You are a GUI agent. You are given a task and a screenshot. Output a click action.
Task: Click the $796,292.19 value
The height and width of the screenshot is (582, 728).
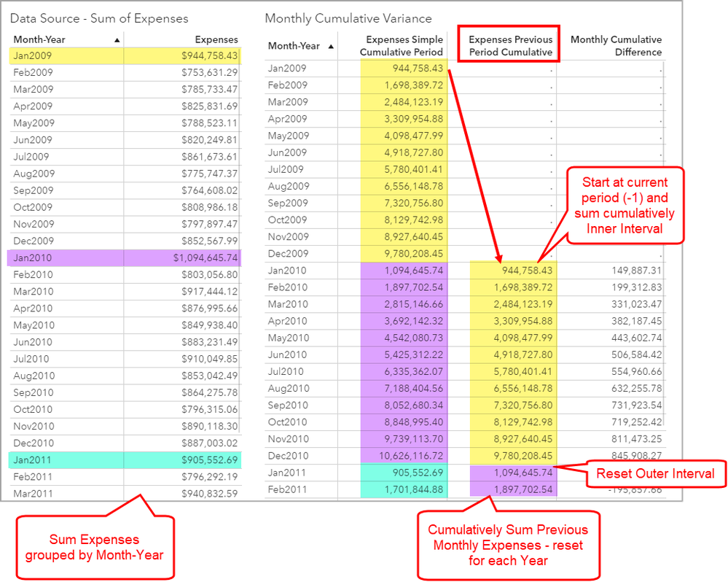(209, 476)
